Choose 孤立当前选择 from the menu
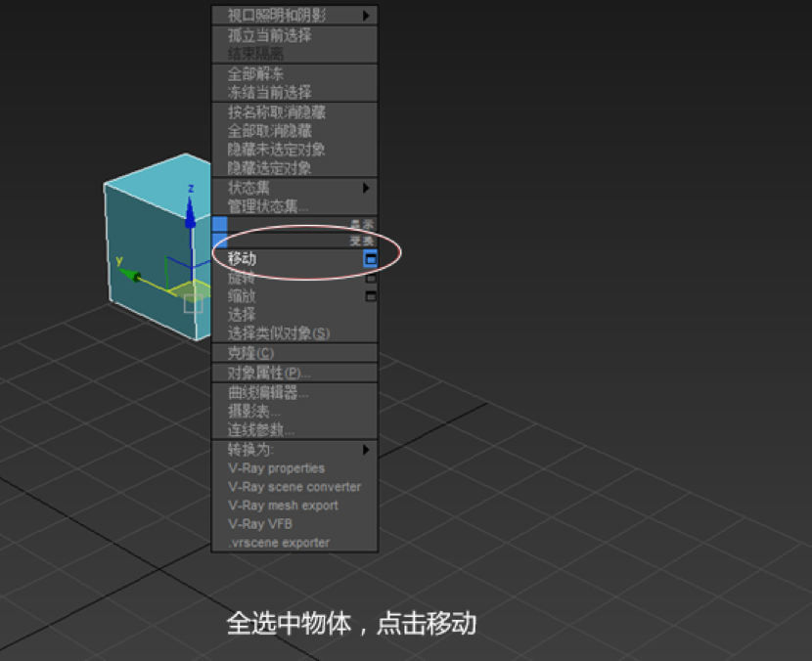 coord(269,35)
